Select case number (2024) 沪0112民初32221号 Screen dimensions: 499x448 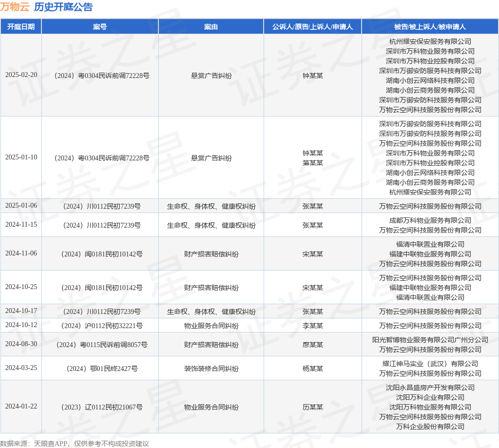102,326
